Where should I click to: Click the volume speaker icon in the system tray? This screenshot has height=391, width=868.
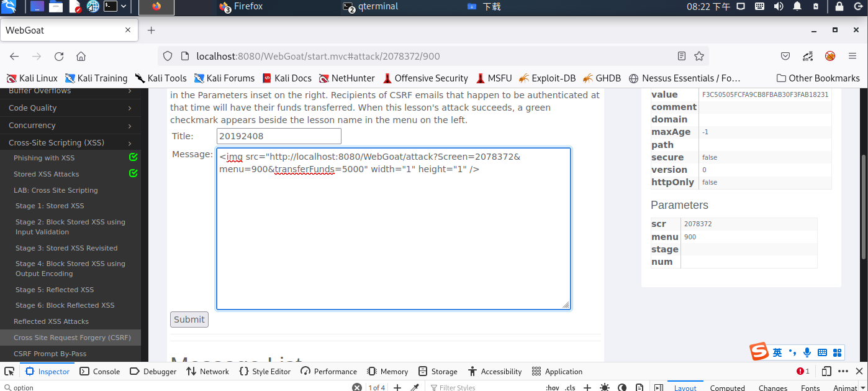[x=779, y=7]
